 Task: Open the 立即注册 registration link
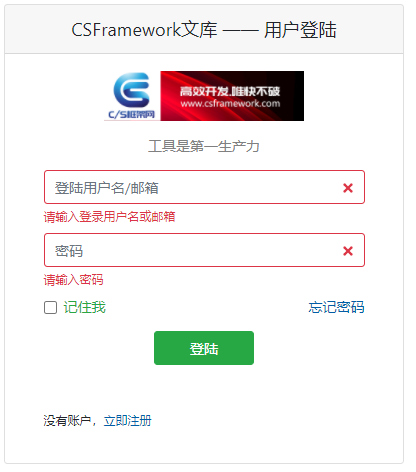point(128,421)
